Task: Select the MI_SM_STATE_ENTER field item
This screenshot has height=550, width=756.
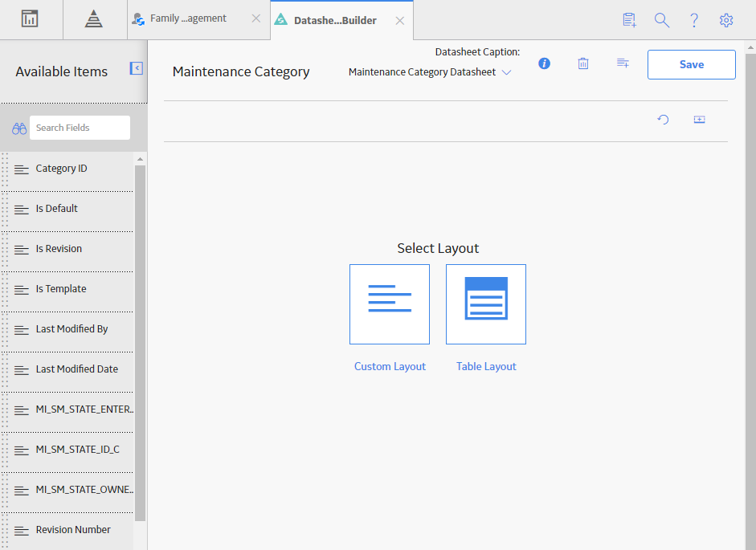Action: (67, 412)
